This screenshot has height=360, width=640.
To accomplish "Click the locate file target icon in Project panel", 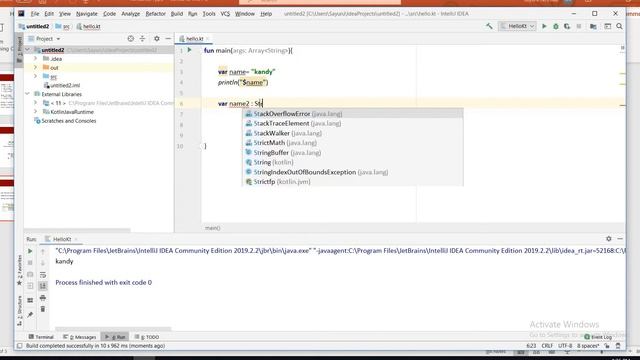I will pos(131,38).
